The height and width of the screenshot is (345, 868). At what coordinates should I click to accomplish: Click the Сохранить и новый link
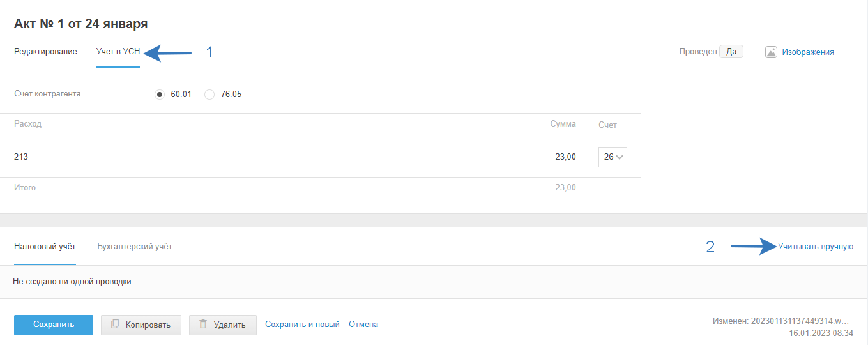302,325
